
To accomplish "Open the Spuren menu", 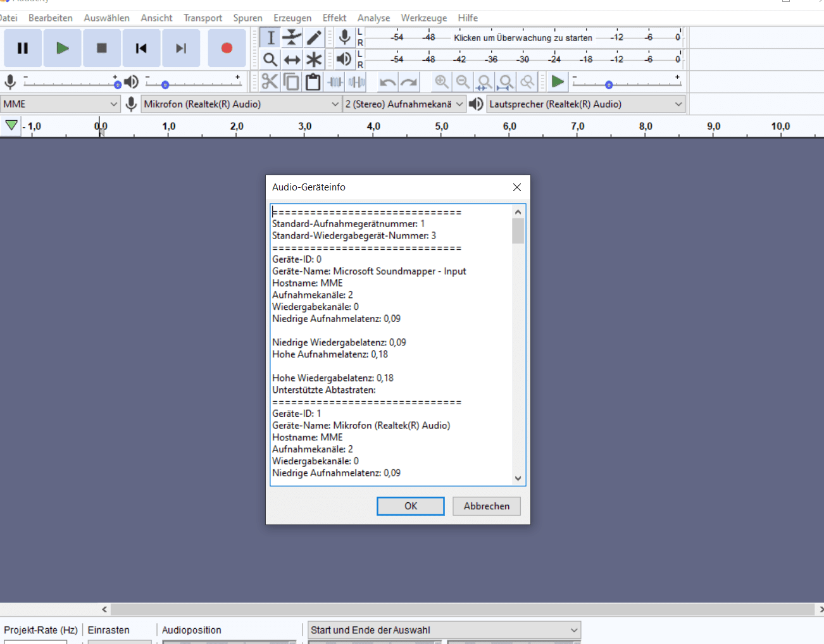I will click(248, 18).
